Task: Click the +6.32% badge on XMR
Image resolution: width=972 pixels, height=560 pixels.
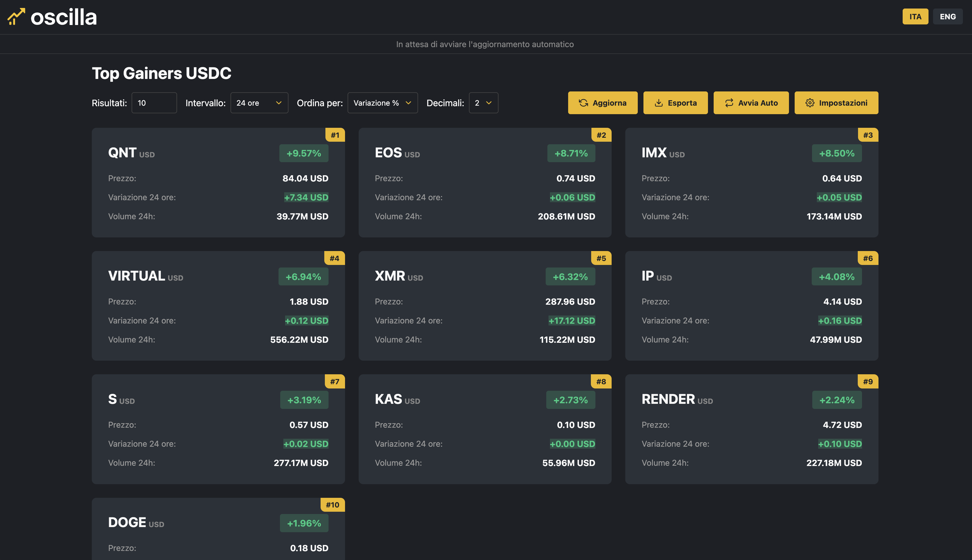Action: [x=570, y=276]
